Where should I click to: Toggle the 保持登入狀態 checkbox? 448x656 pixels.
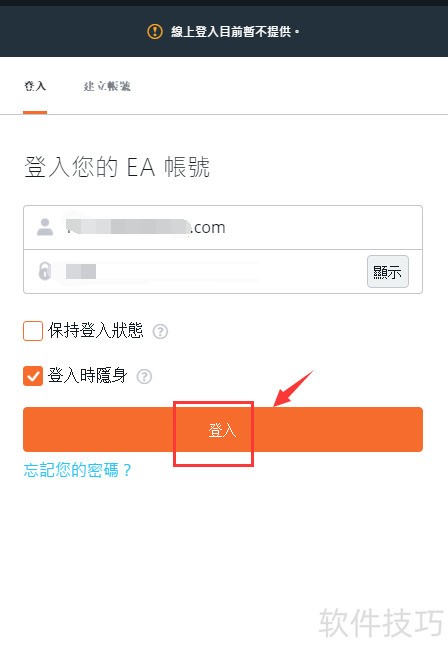[33, 331]
